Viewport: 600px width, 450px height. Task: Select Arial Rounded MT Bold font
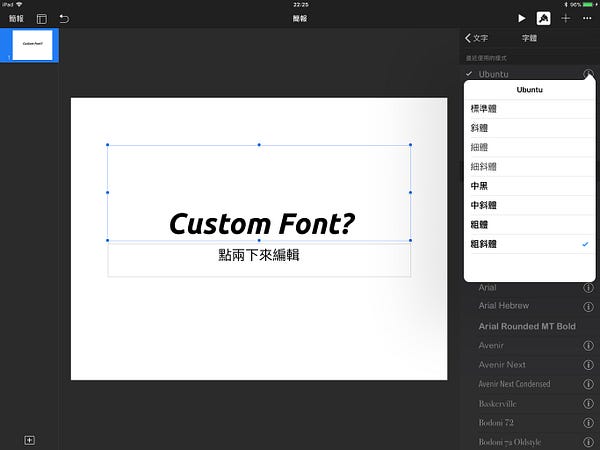[527, 326]
